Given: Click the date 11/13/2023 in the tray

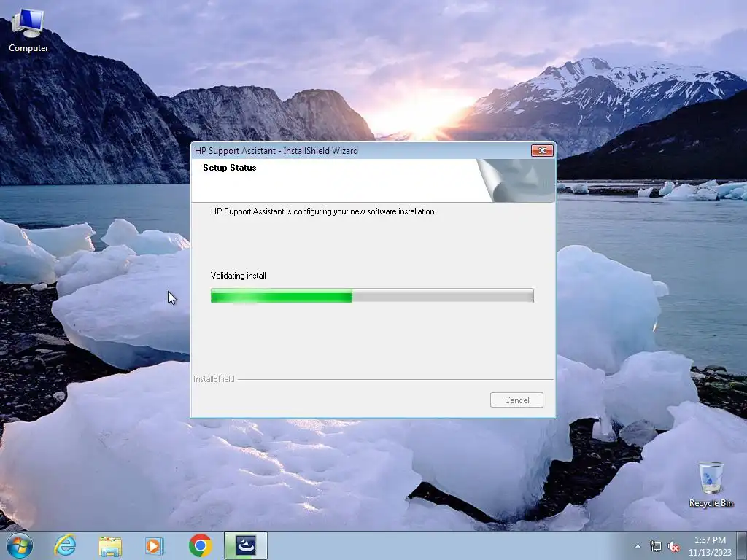Looking at the screenshot, I should [710, 553].
